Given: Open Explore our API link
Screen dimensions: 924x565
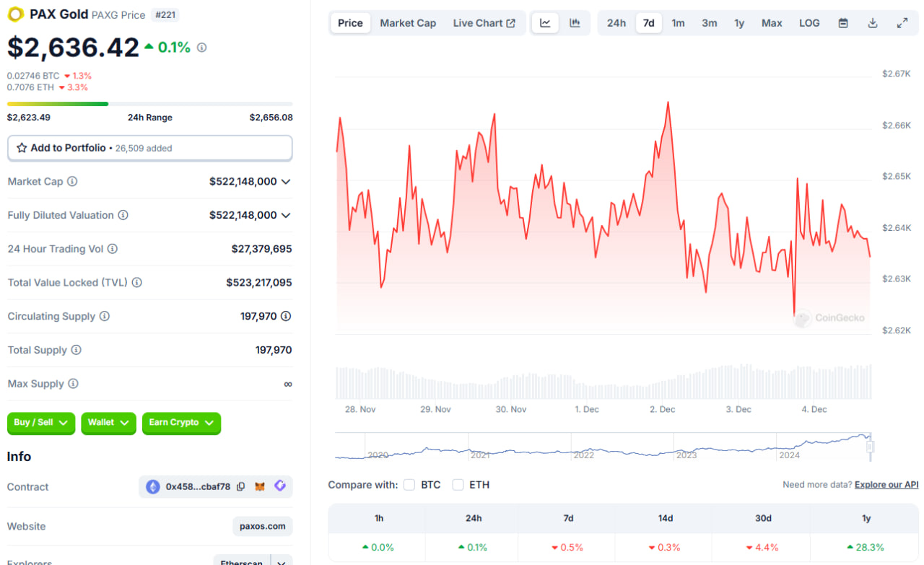Looking at the screenshot, I should coord(886,485).
